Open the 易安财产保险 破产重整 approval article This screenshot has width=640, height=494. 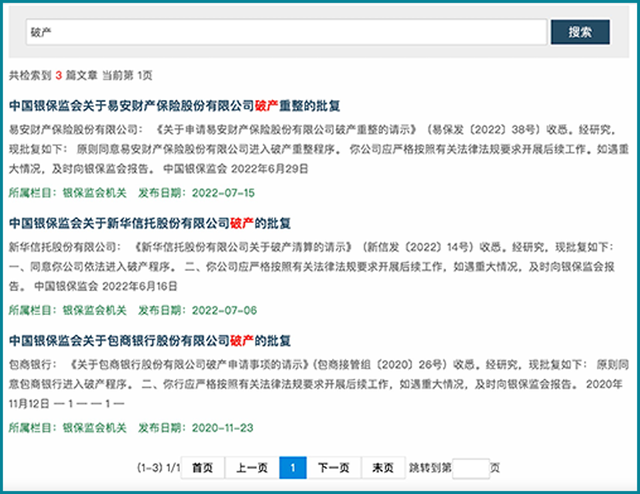click(174, 106)
